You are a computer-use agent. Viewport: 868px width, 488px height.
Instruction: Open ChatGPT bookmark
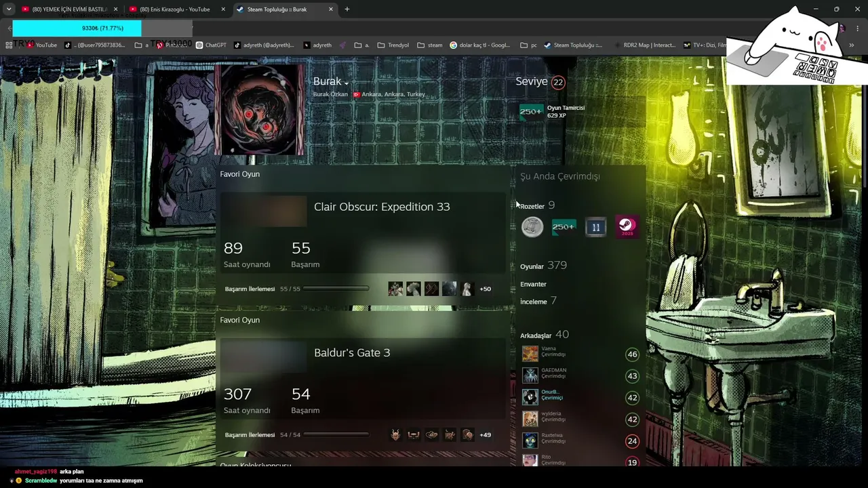click(211, 45)
